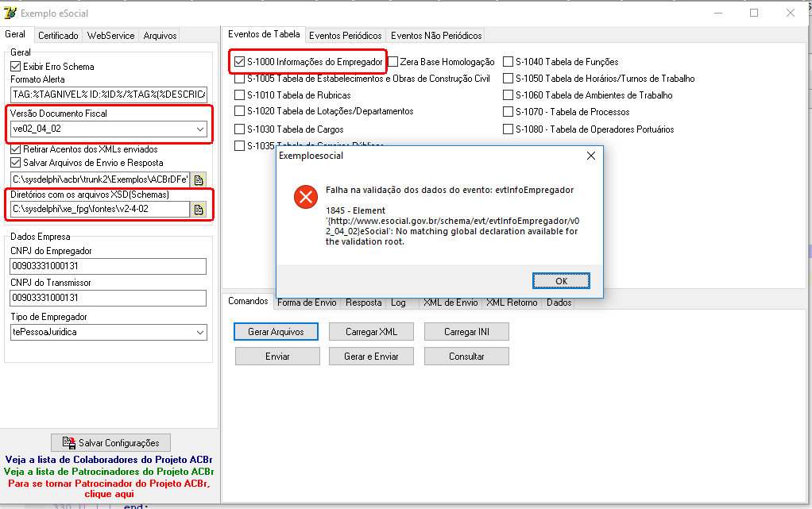Open the Arquivos tab
The height and width of the screenshot is (509, 812).
160,35
